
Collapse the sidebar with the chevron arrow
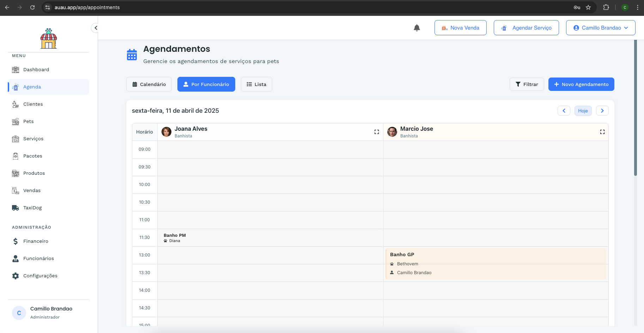(96, 28)
